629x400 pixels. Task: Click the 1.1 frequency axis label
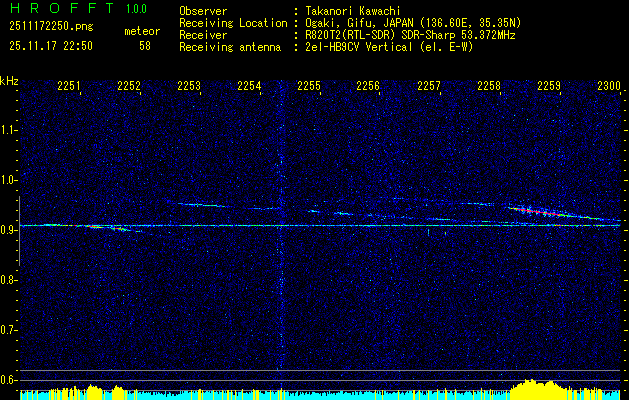8,130
